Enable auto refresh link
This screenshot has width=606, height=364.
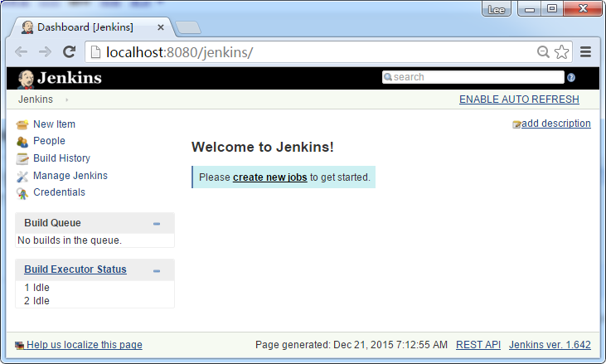(x=519, y=99)
